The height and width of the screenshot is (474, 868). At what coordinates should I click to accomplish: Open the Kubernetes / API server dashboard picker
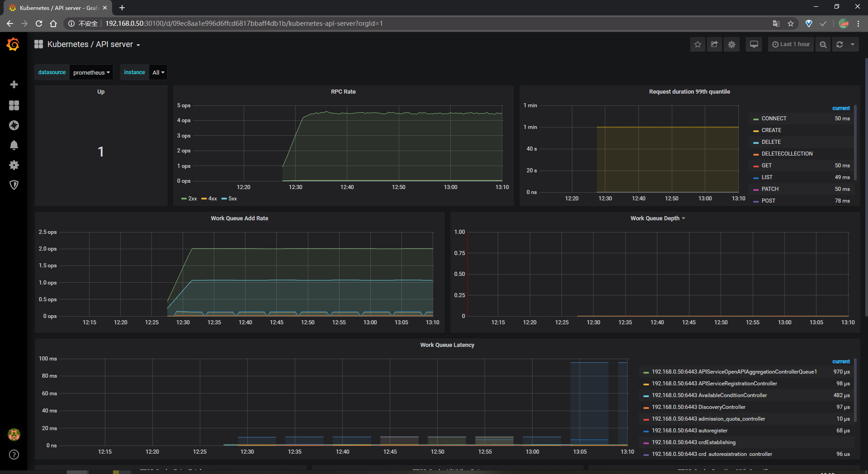(94, 44)
